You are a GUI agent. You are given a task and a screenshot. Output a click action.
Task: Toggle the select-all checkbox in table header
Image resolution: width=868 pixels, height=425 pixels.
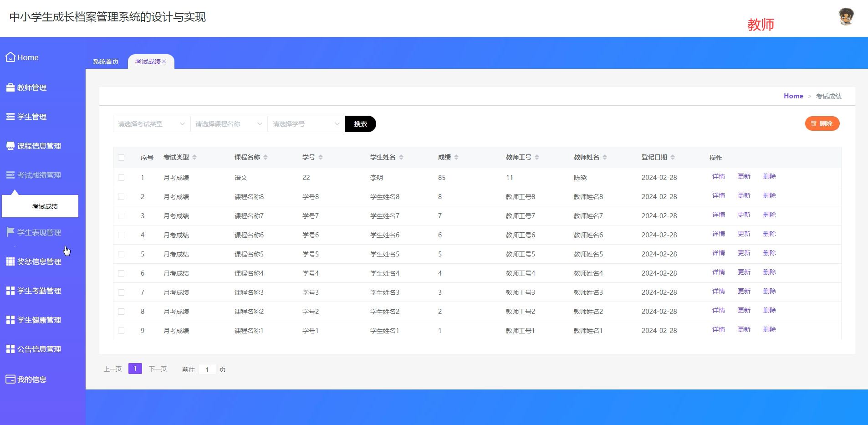121,158
